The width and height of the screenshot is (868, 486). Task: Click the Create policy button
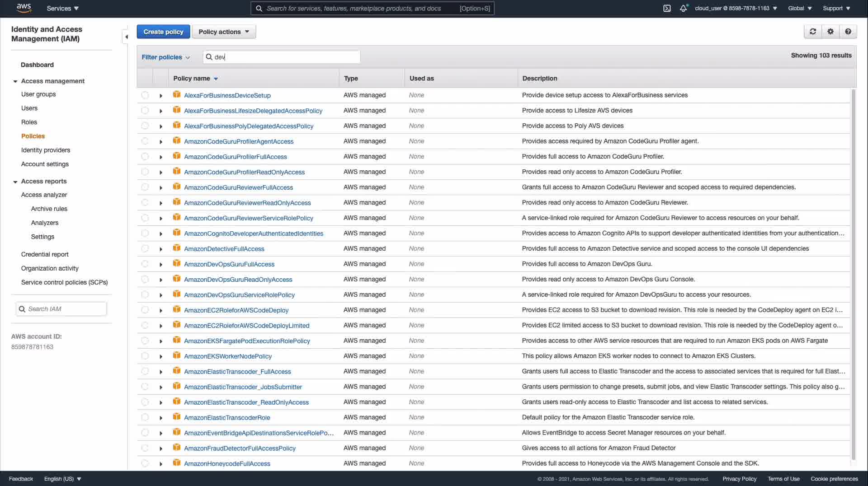pos(163,32)
